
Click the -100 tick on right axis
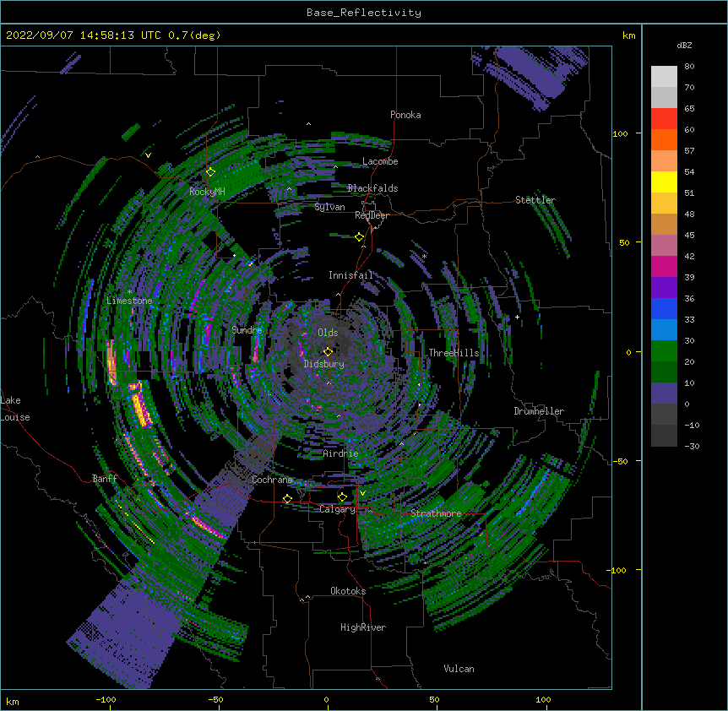[617, 570]
